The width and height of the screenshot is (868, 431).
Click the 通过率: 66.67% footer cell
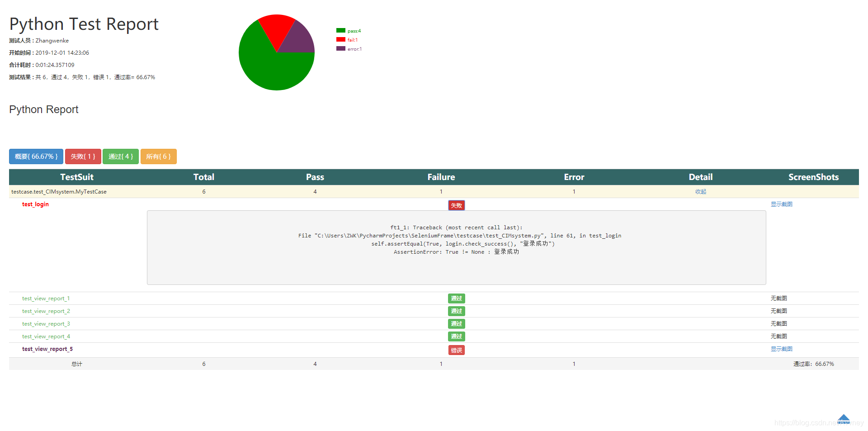click(x=814, y=364)
